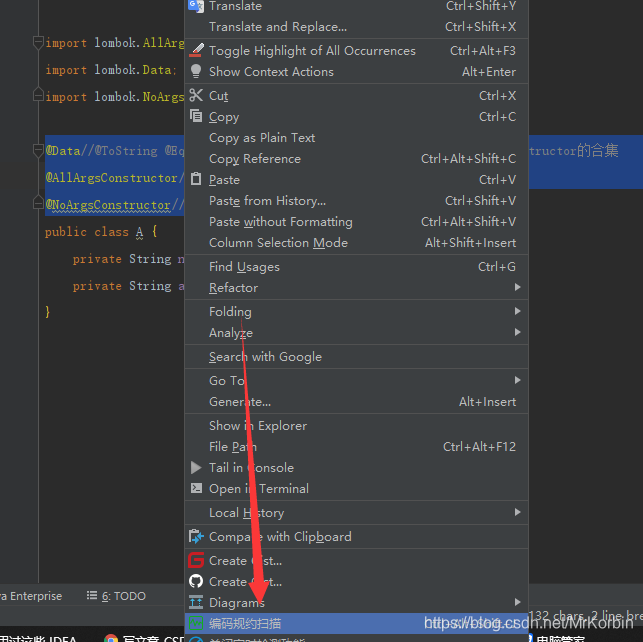Choose Search with Google
This screenshot has width=643, height=642.
coord(356,356)
